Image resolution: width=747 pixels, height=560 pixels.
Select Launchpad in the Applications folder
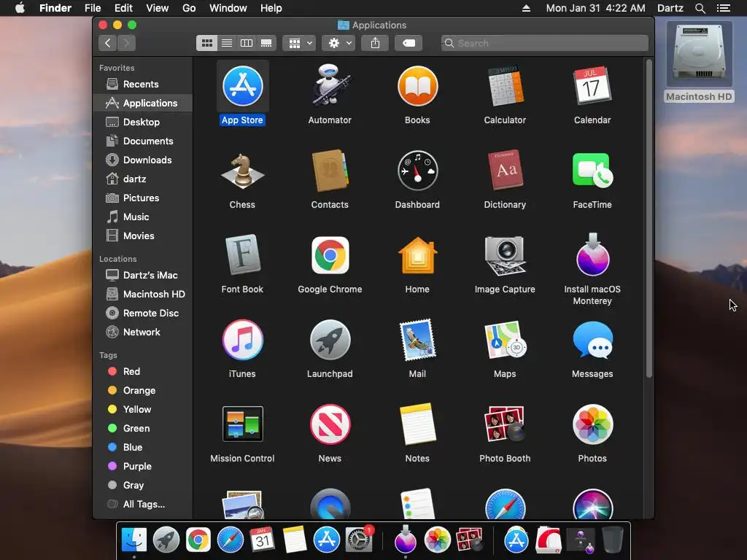(330, 340)
